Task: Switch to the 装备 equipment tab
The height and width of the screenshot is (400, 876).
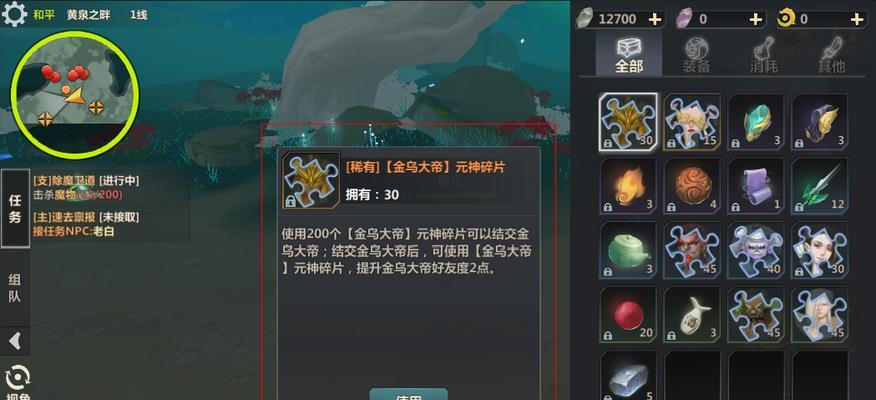Action: [697, 55]
